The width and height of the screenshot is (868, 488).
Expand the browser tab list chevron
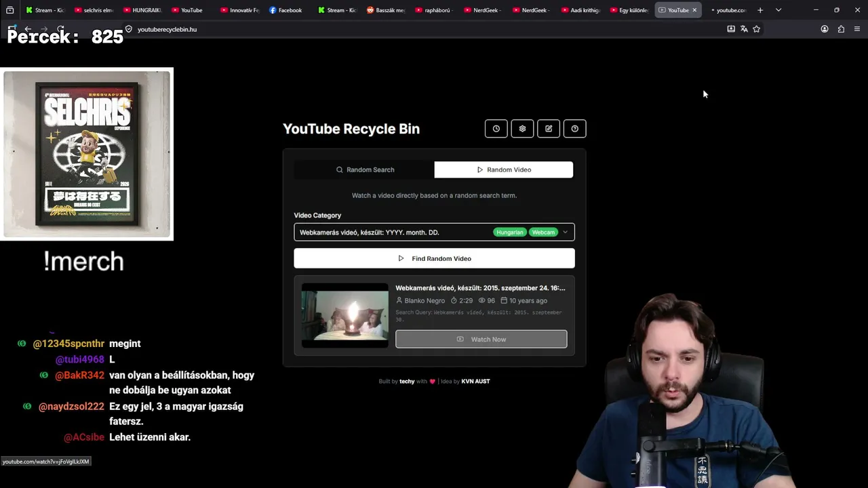point(778,10)
